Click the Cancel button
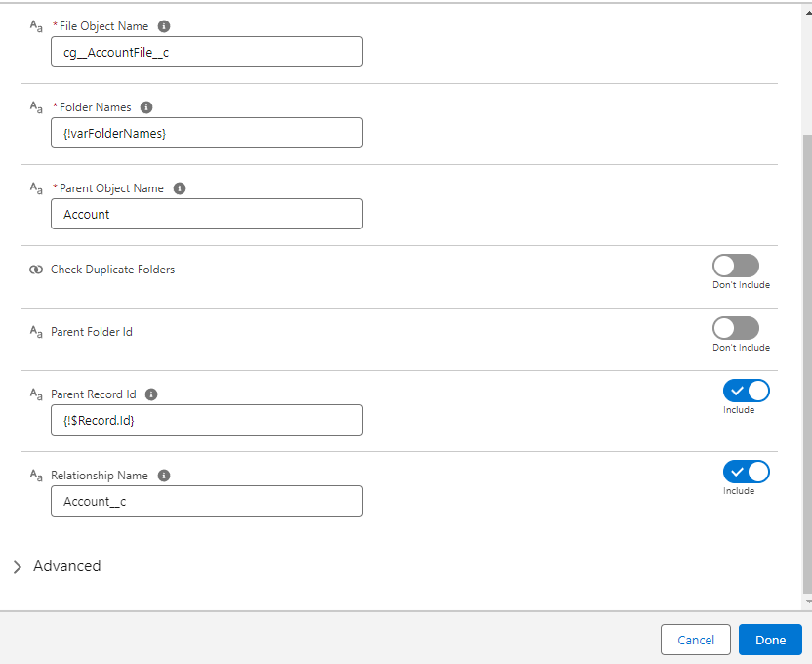The image size is (812, 664). [696, 640]
